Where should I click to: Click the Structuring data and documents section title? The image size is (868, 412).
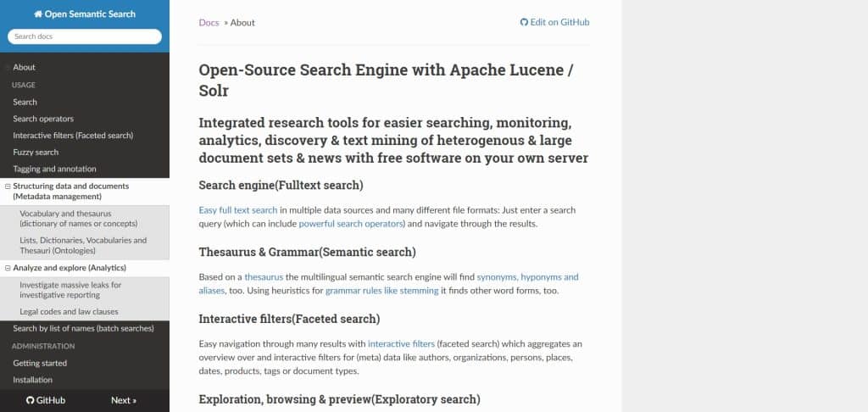pyautogui.click(x=71, y=192)
